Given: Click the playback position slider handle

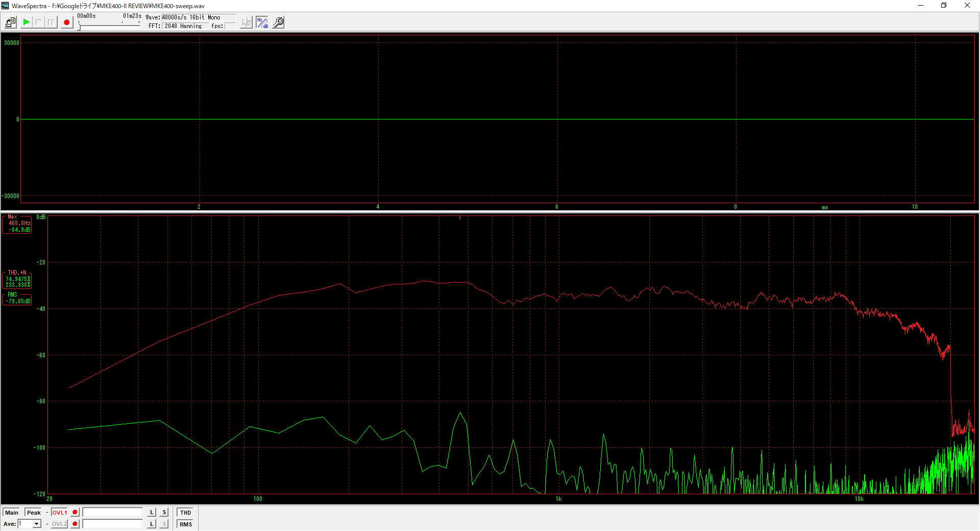Looking at the screenshot, I should click(x=79, y=26).
